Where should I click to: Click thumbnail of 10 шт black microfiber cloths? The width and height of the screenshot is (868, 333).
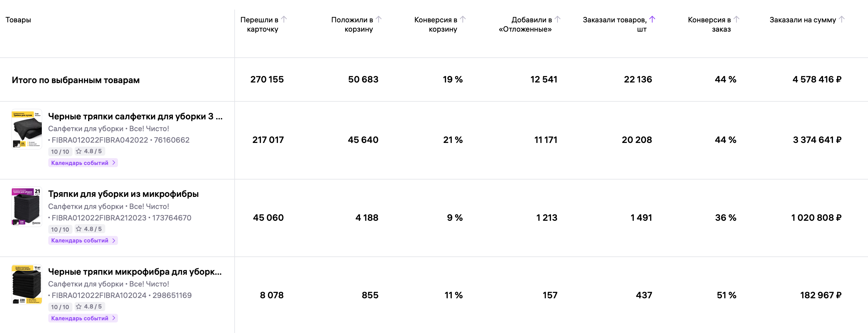tap(27, 284)
